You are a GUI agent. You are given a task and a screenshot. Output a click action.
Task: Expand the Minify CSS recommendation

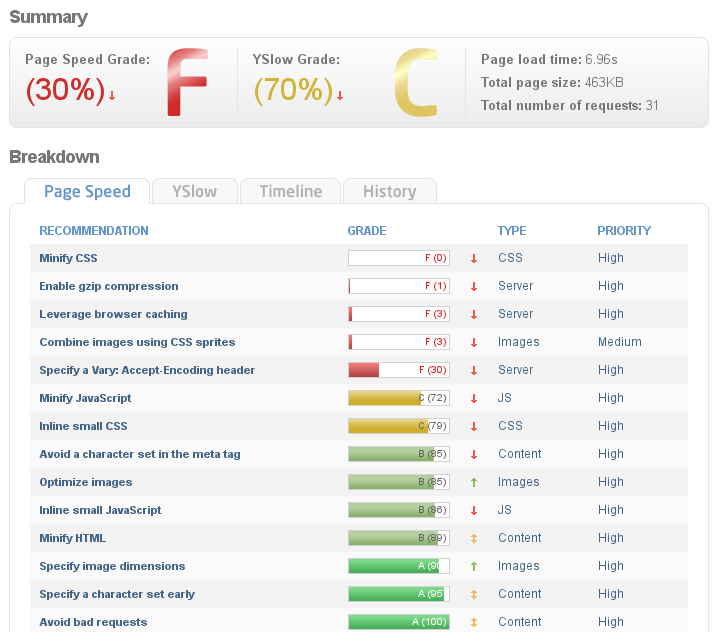(68, 258)
